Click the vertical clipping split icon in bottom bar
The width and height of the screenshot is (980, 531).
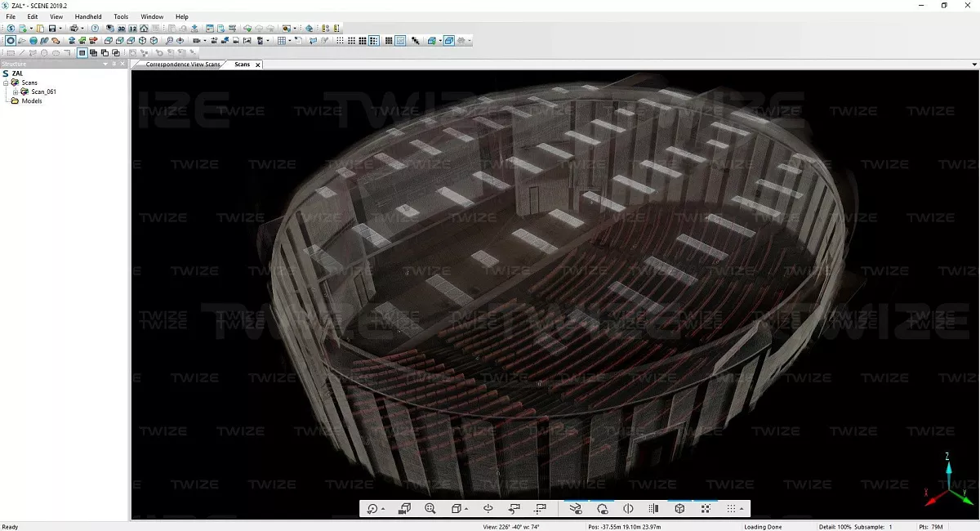(628, 509)
